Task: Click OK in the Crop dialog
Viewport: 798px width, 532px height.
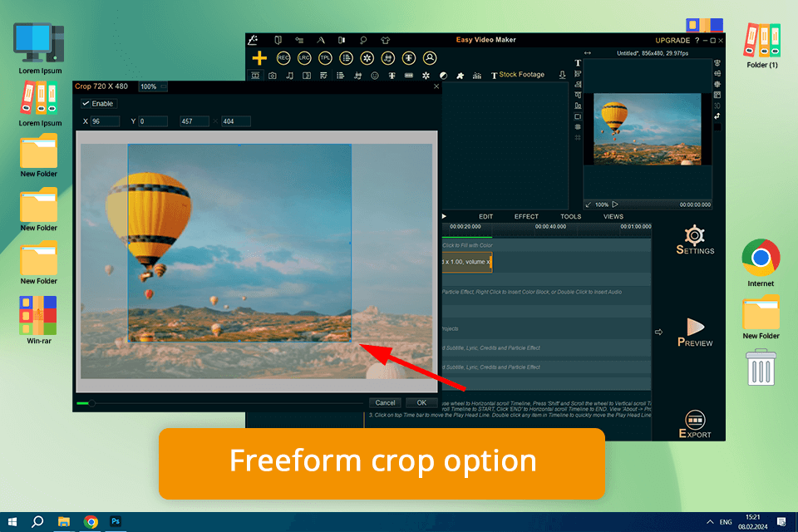Action: click(421, 402)
